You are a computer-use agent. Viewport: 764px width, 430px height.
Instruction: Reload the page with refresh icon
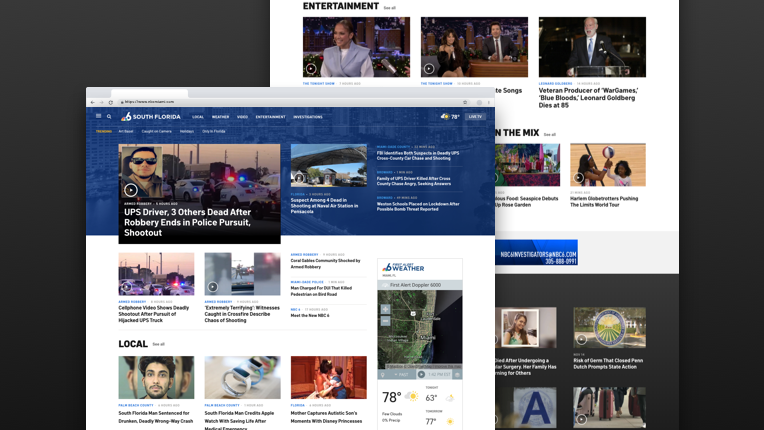click(x=111, y=102)
